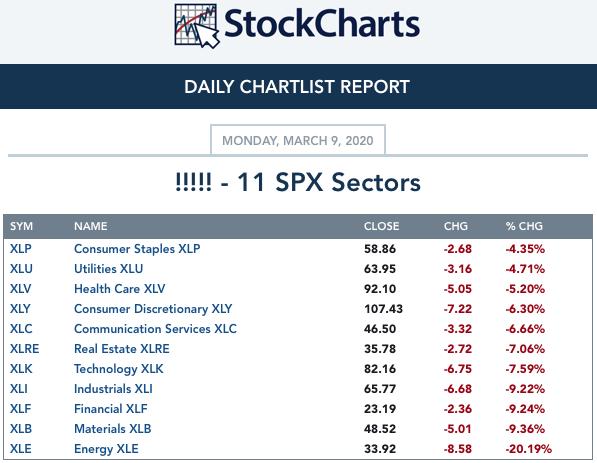Click the Daily ChartList Report banner
This screenshot has height=463, width=597.
(298, 86)
